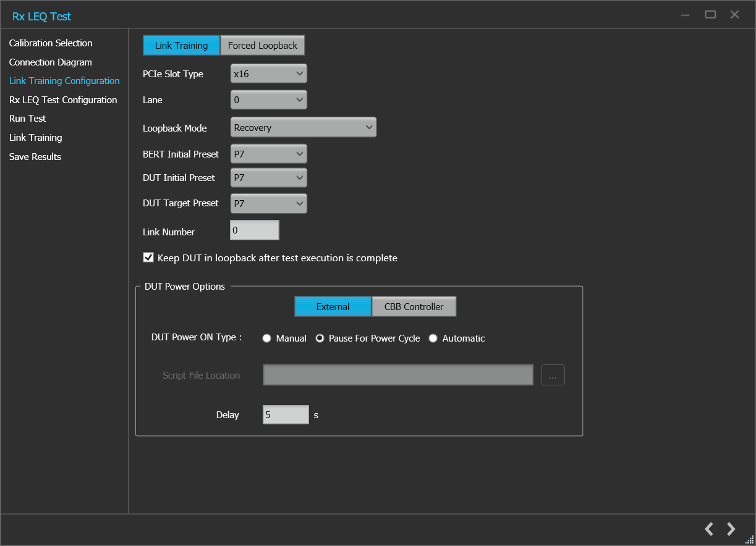Enable Automatic DUT Power ON Type
756x546 pixels.
tap(433, 338)
